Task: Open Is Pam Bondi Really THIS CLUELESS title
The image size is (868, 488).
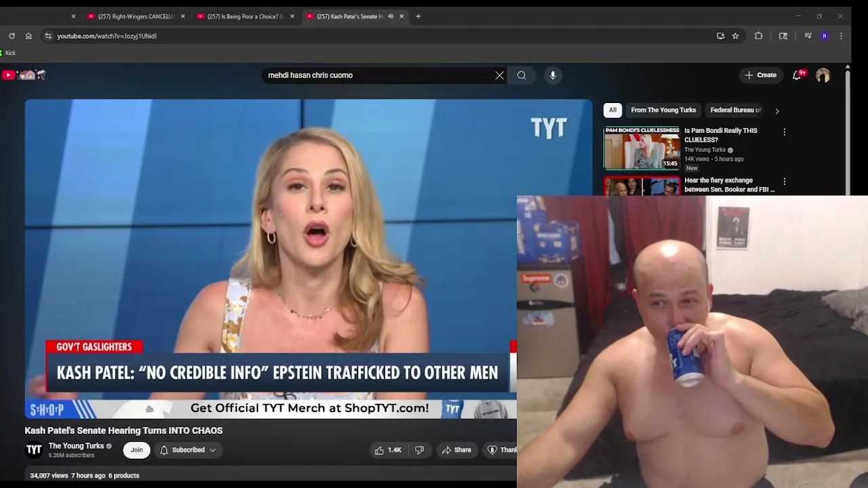Action: click(720, 135)
